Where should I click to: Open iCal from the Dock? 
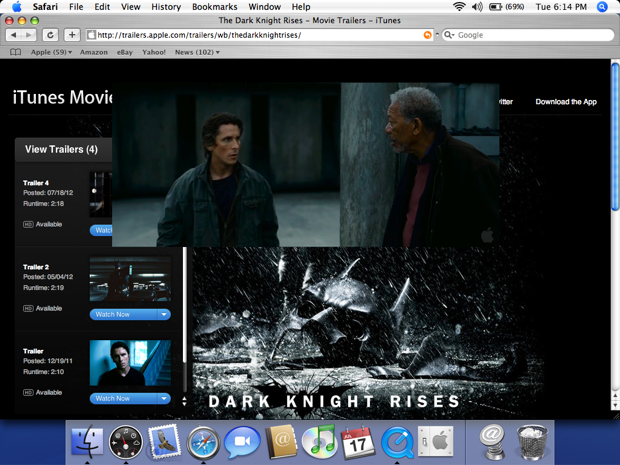tap(358, 442)
